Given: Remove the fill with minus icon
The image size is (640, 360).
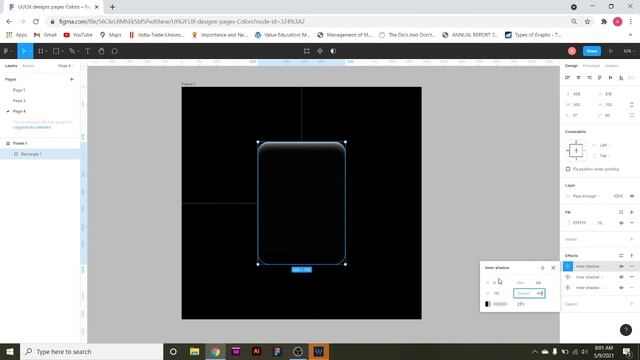Looking at the screenshot, I should pos(632,223).
